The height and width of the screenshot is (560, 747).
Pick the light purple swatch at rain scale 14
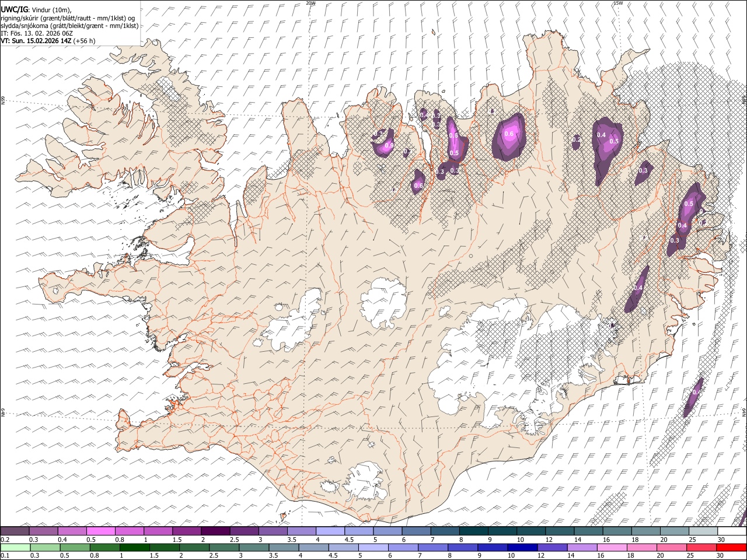tap(582, 547)
